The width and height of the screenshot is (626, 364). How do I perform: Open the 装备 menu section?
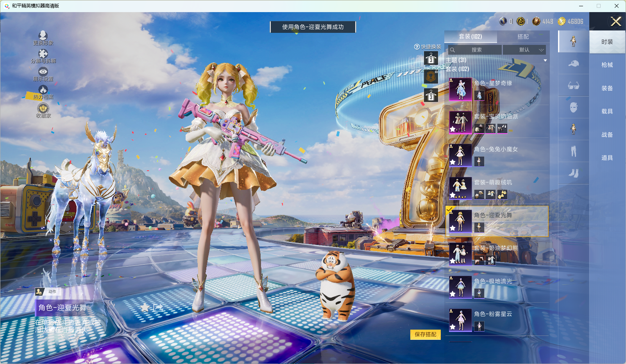607,88
